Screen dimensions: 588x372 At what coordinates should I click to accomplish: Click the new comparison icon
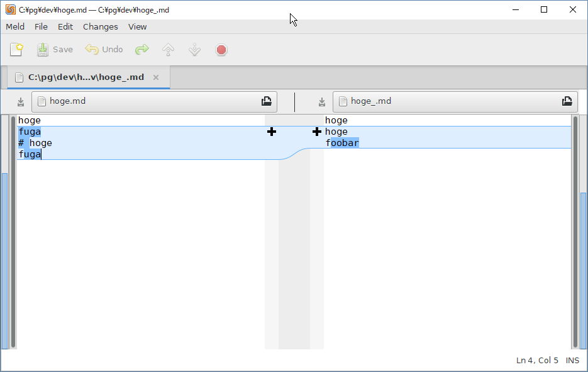pos(16,50)
